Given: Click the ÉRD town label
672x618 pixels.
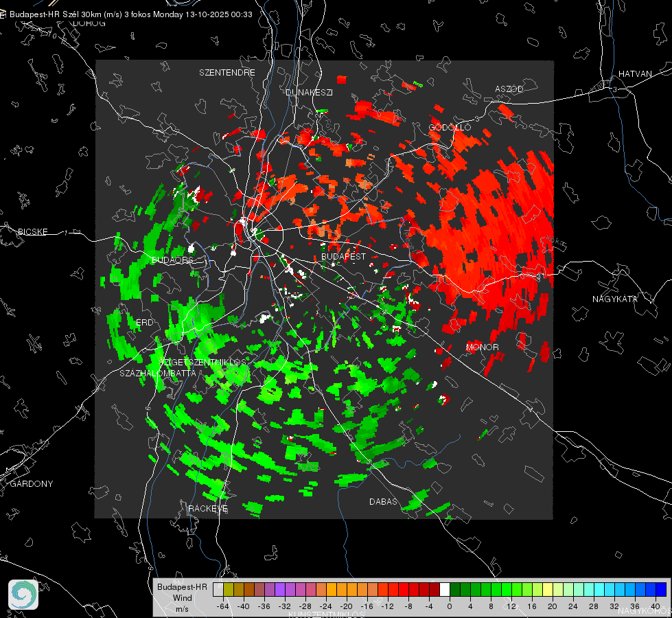Looking at the screenshot, I should coord(144,323).
